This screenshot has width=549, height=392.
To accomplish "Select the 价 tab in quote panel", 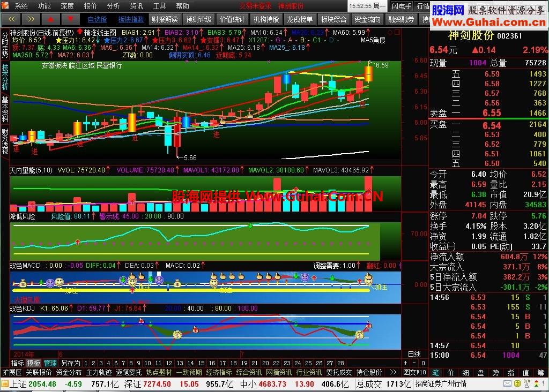I will coord(450,373).
